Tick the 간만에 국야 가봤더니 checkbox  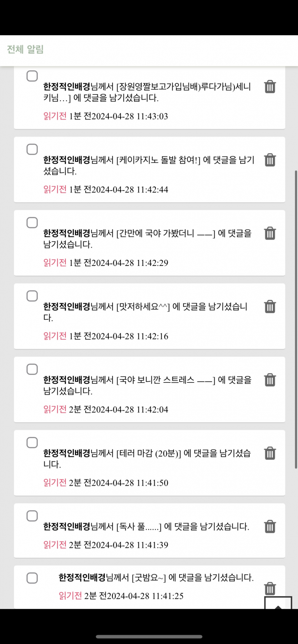click(32, 223)
